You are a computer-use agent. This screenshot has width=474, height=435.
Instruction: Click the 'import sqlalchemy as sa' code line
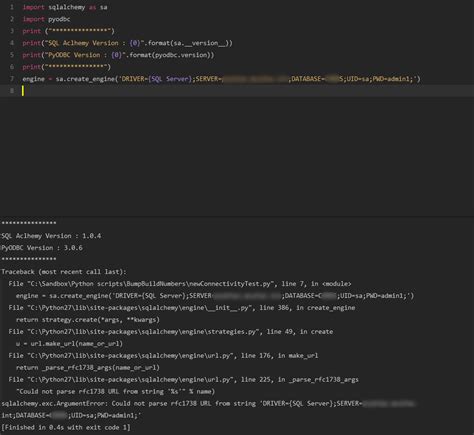[x=65, y=7]
